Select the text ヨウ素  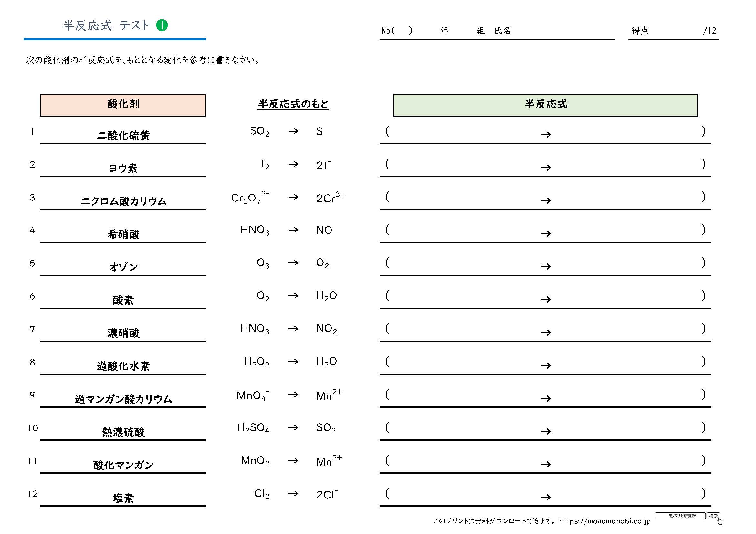click(x=123, y=168)
